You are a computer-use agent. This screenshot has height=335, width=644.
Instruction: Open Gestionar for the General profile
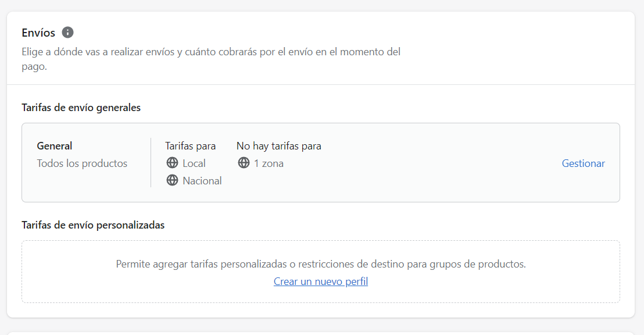[x=583, y=163]
